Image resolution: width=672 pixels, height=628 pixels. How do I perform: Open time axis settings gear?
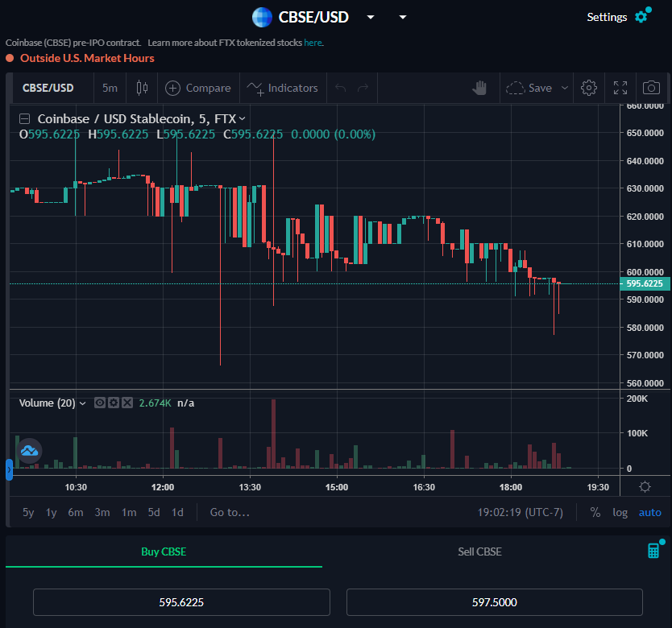point(645,486)
